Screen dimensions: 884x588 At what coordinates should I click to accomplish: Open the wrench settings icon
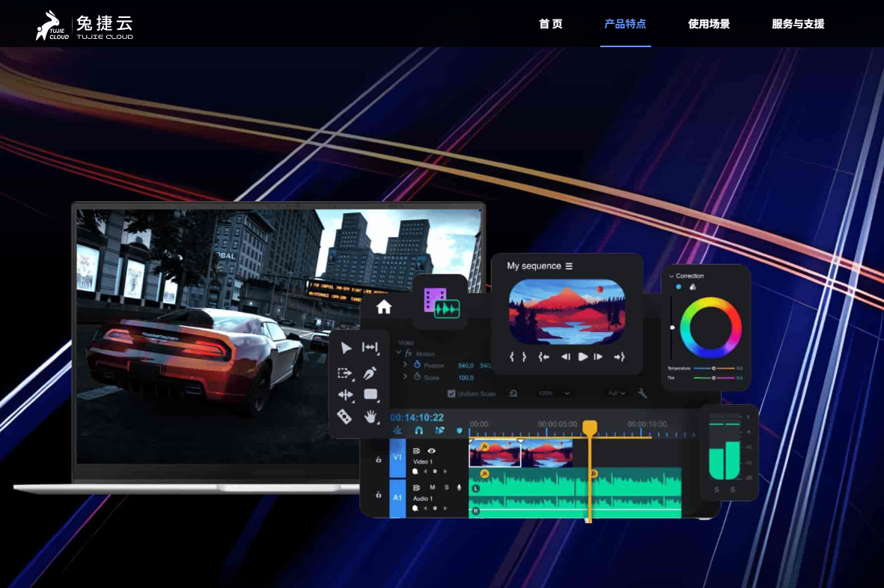pos(641,393)
